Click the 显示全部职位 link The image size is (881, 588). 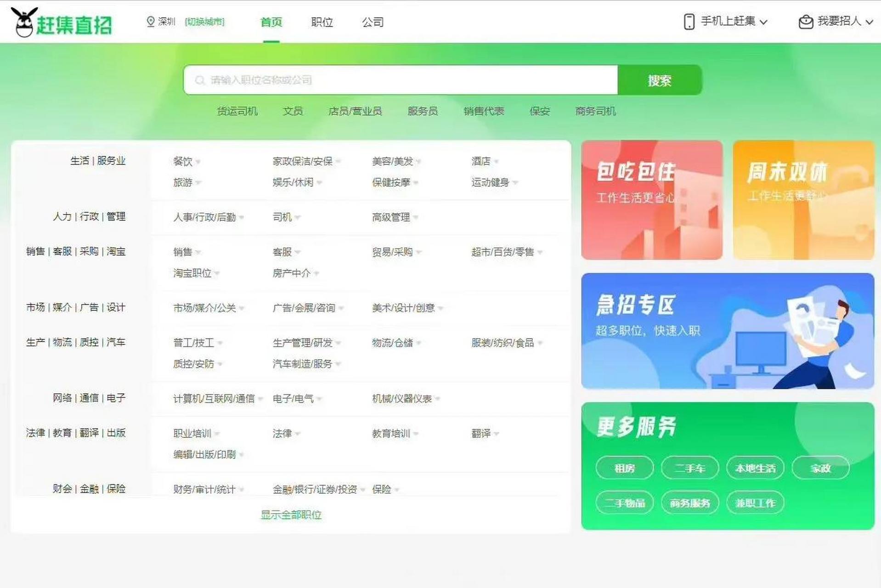[291, 515]
